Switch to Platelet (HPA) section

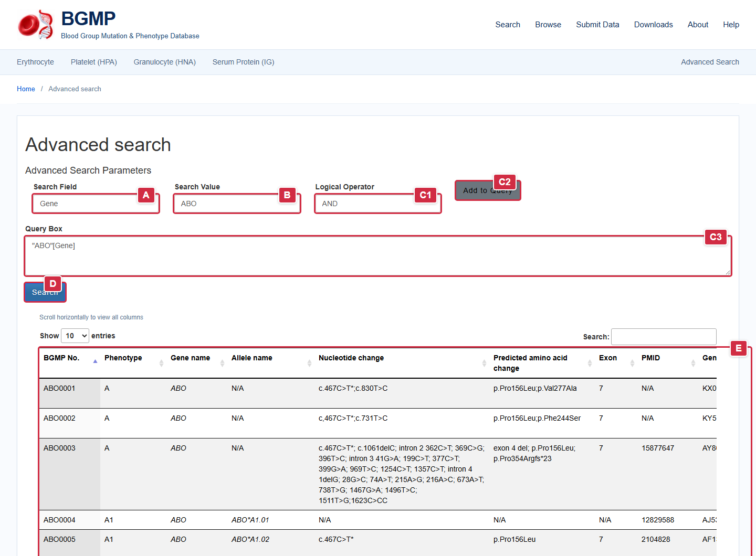coord(94,62)
